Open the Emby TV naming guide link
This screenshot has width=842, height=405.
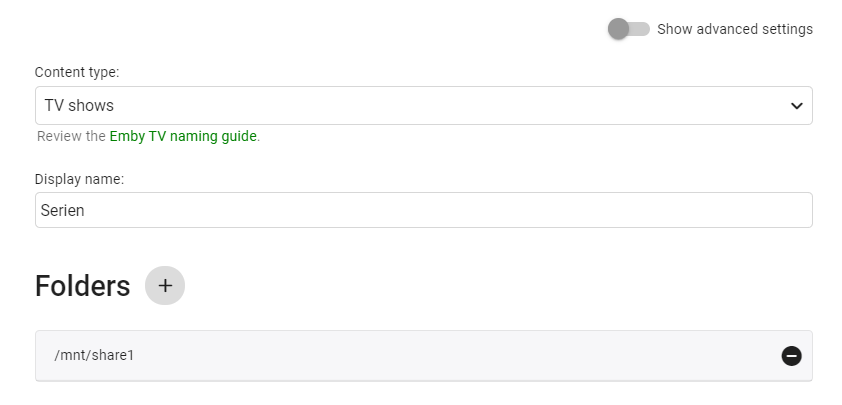pyautogui.click(x=183, y=136)
